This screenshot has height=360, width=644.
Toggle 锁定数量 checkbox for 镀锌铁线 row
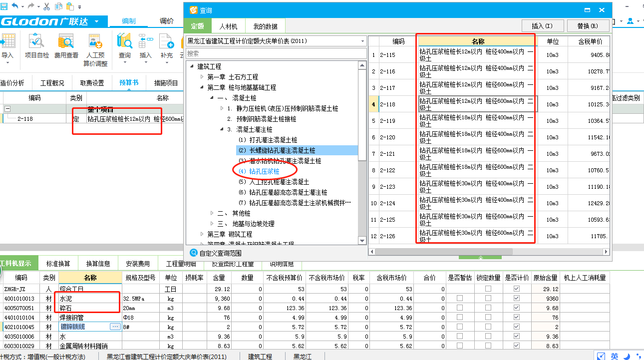[488, 327]
